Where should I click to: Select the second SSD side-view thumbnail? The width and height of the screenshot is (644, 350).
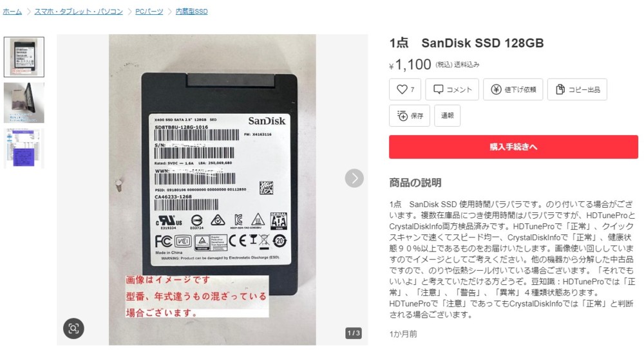point(24,102)
